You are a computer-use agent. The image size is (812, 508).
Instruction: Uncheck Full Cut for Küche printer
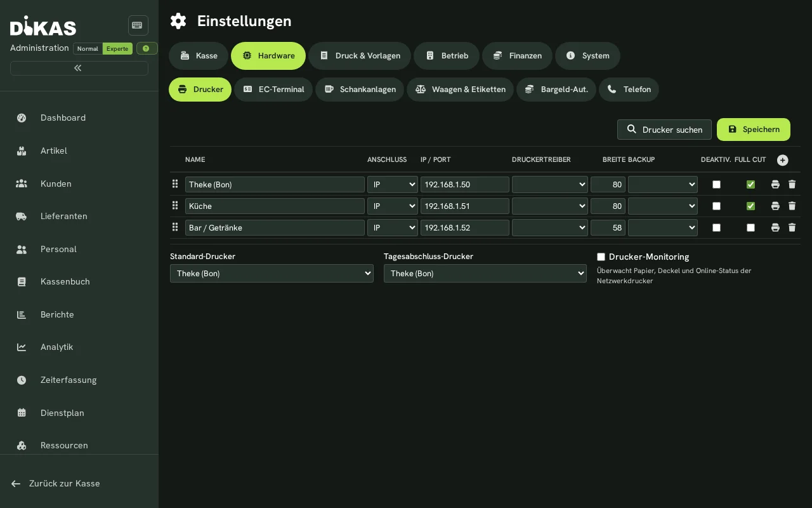point(751,206)
